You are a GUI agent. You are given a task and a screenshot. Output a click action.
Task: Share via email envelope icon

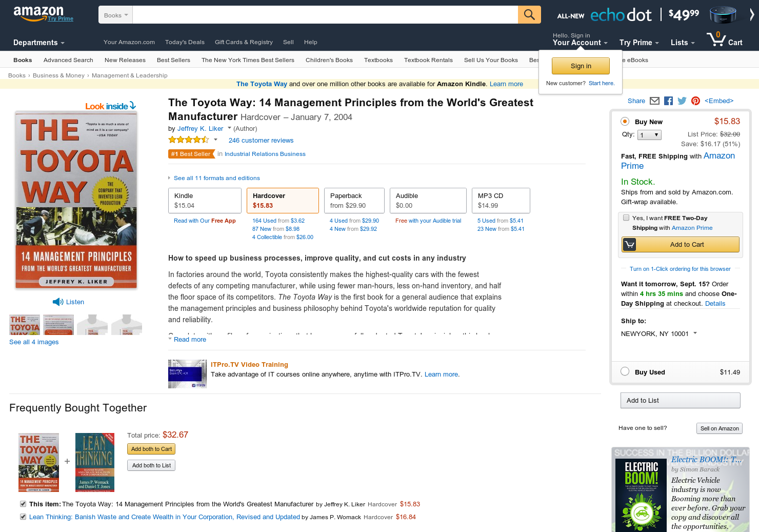(x=654, y=101)
